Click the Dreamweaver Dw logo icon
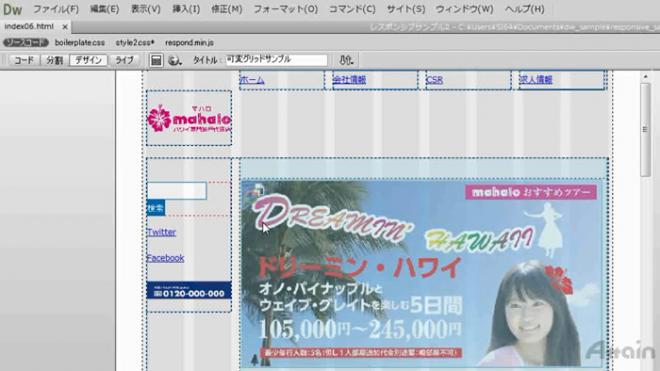This screenshot has height=371, width=660. tap(13, 9)
